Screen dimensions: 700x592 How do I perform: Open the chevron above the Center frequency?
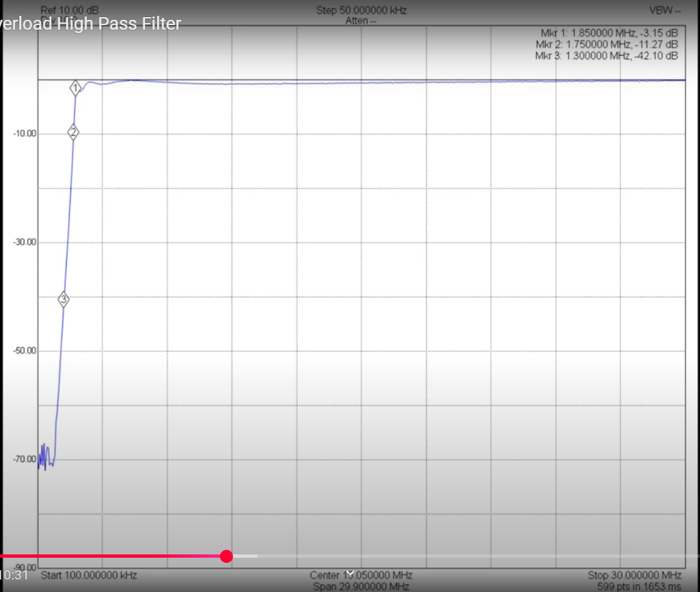(350, 572)
